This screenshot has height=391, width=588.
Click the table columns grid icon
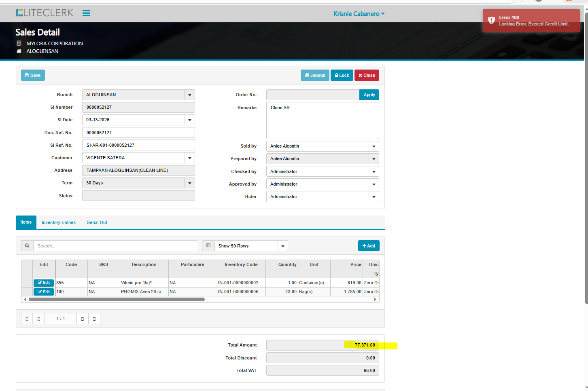click(208, 246)
